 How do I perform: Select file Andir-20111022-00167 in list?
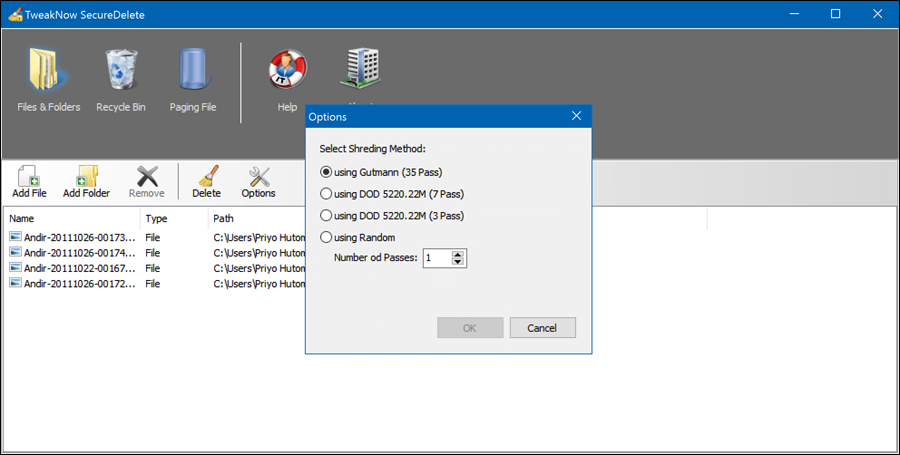[x=80, y=268]
